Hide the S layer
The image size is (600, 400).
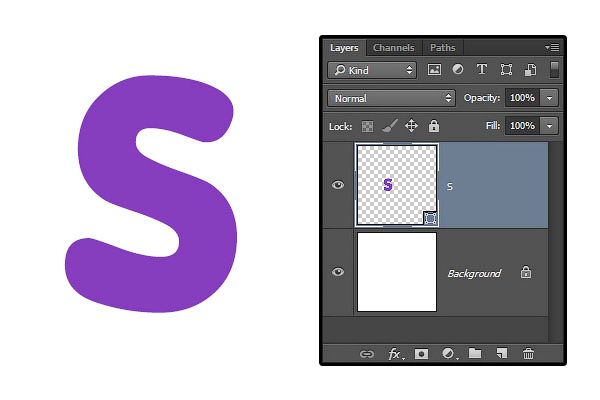pyautogui.click(x=338, y=185)
